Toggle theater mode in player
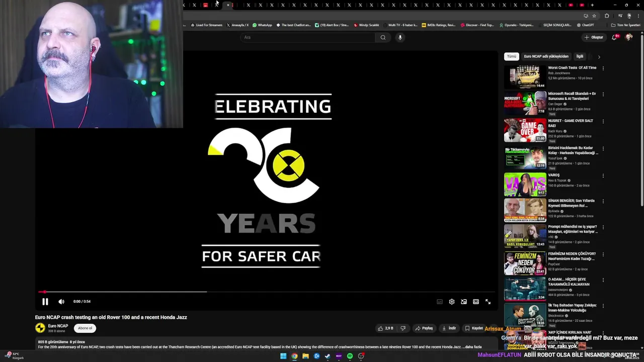The height and width of the screenshot is (362, 644). coord(476,302)
